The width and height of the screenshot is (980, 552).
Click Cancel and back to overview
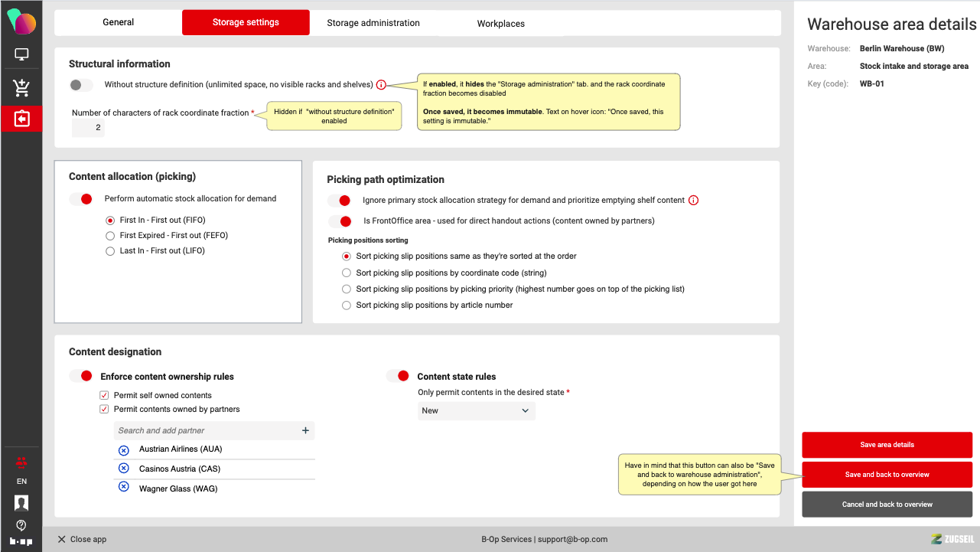click(887, 505)
